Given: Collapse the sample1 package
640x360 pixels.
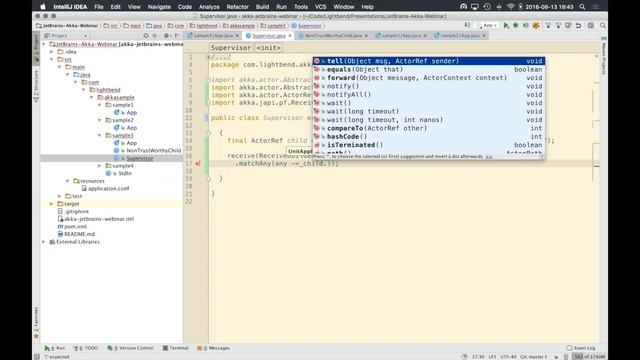Looking at the screenshot, I should (100, 105).
